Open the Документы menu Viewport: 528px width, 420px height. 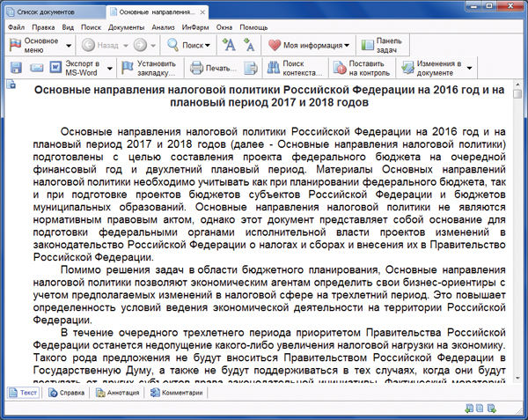[127, 27]
